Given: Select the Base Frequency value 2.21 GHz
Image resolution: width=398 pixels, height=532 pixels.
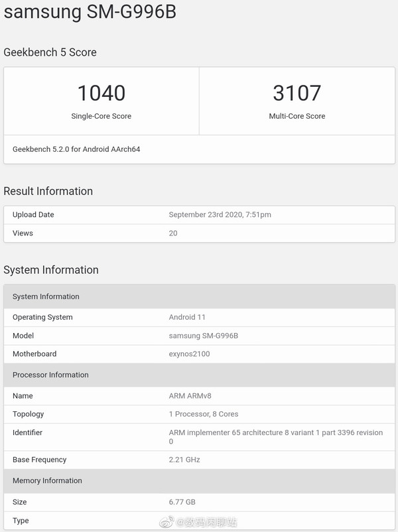Looking at the screenshot, I should tap(184, 459).
